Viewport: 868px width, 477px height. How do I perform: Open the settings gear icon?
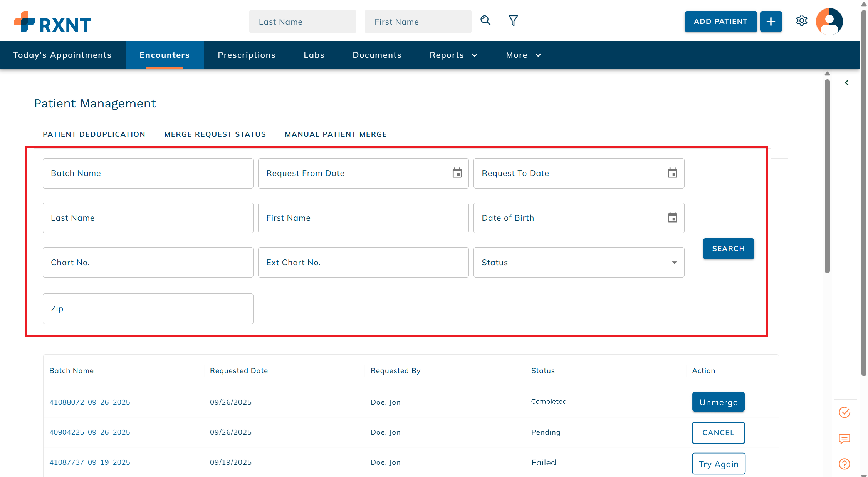pos(802,20)
